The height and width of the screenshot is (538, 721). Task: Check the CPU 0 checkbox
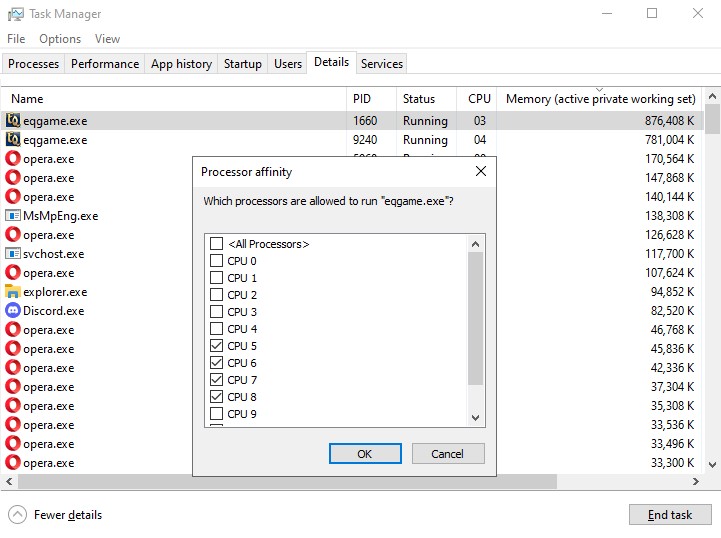[216, 261]
